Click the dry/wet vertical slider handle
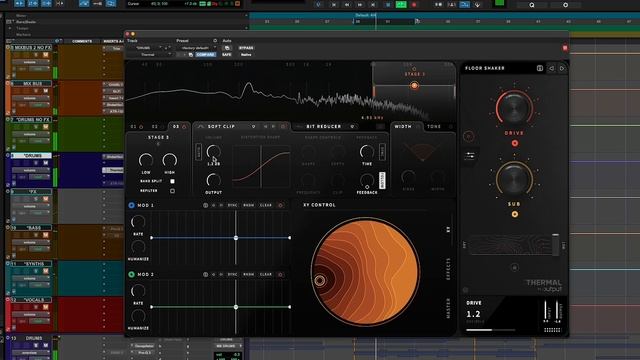The width and height of the screenshot is (640, 360). 556,244
